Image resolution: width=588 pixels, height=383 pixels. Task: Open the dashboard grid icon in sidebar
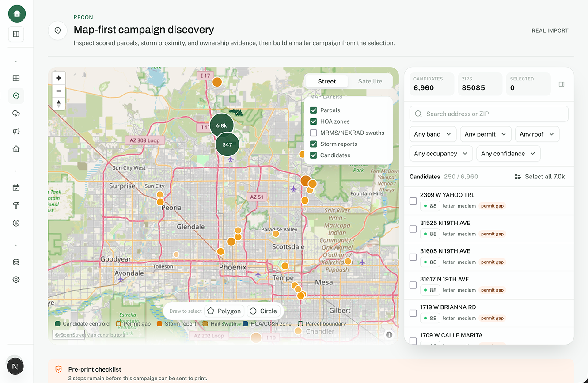(16, 78)
